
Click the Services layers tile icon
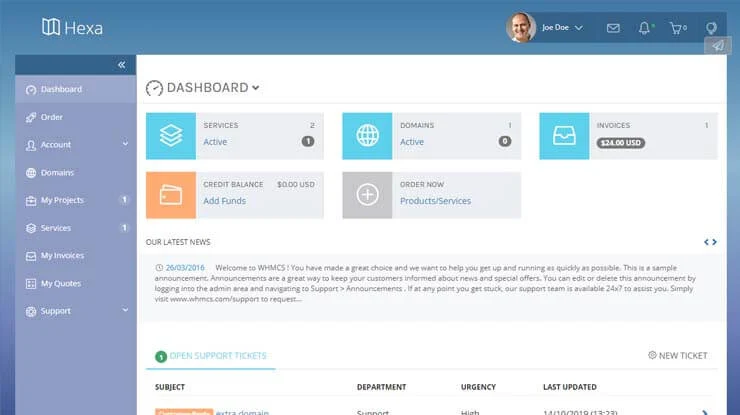(x=171, y=136)
